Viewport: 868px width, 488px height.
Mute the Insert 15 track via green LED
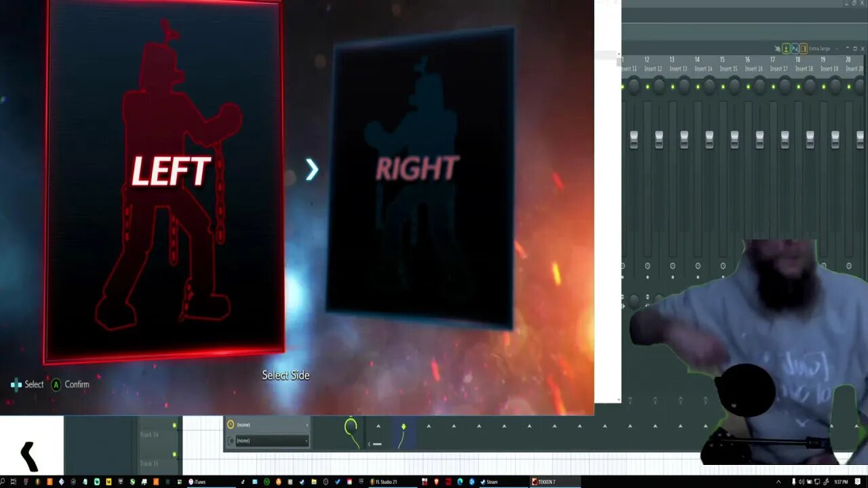(723, 87)
